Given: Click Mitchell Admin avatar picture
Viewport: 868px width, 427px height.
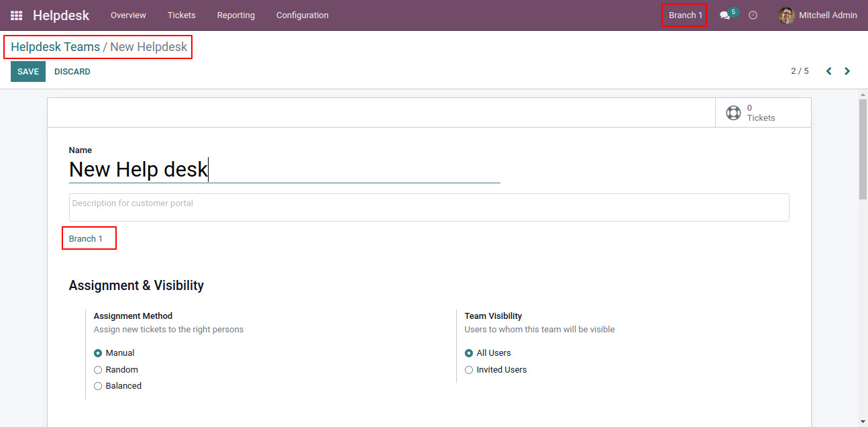Looking at the screenshot, I should pyautogui.click(x=786, y=15).
